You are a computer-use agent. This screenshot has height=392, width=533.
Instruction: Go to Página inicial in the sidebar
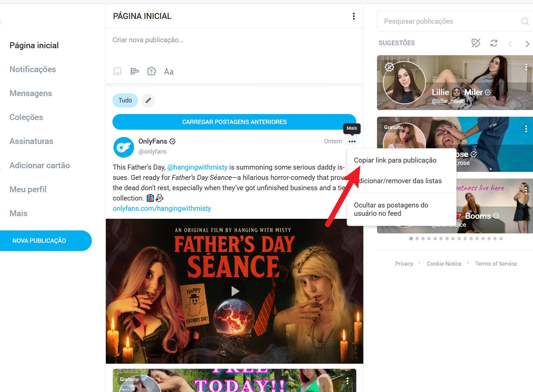[x=34, y=45]
